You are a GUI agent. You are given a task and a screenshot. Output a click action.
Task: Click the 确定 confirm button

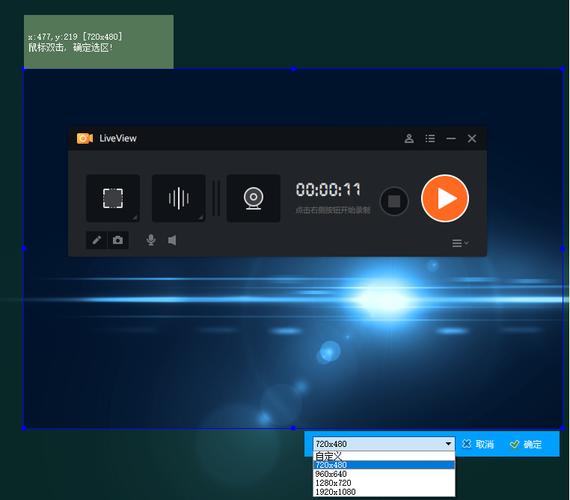click(526, 444)
